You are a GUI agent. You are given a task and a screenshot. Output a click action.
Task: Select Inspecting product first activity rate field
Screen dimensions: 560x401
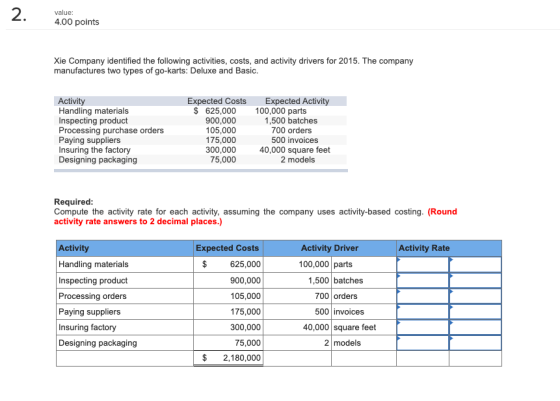click(x=422, y=281)
